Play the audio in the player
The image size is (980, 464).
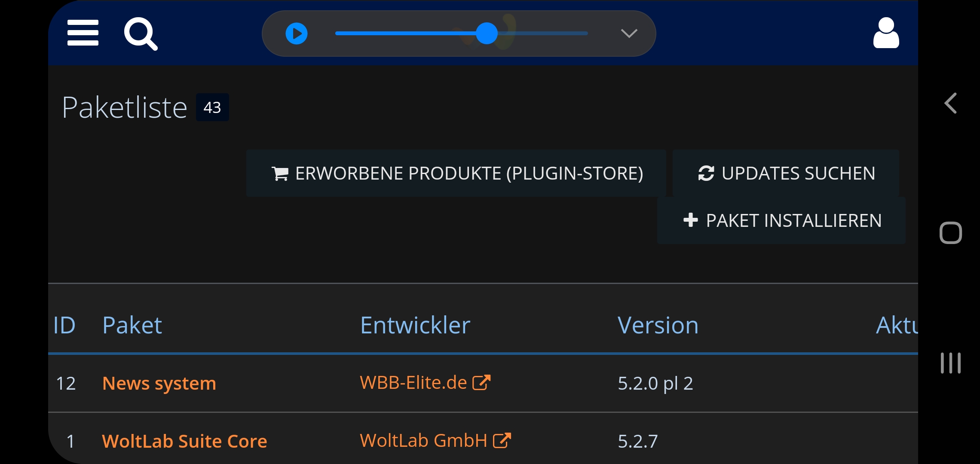click(297, 34)
